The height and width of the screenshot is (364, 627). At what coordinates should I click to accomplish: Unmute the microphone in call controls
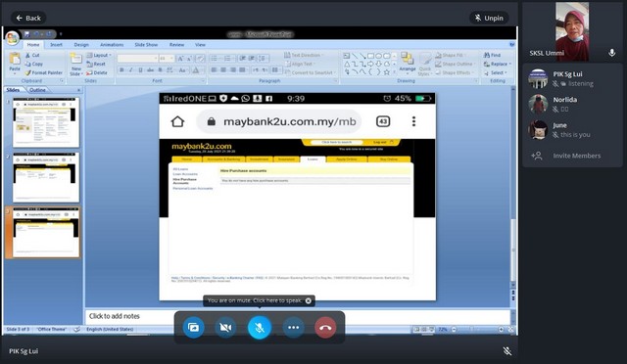pos(259,328)
